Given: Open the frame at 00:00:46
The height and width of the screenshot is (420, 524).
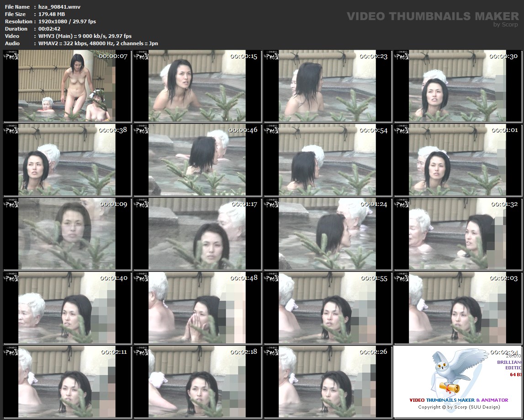Looking at the screenshot, I should (197, 160).
